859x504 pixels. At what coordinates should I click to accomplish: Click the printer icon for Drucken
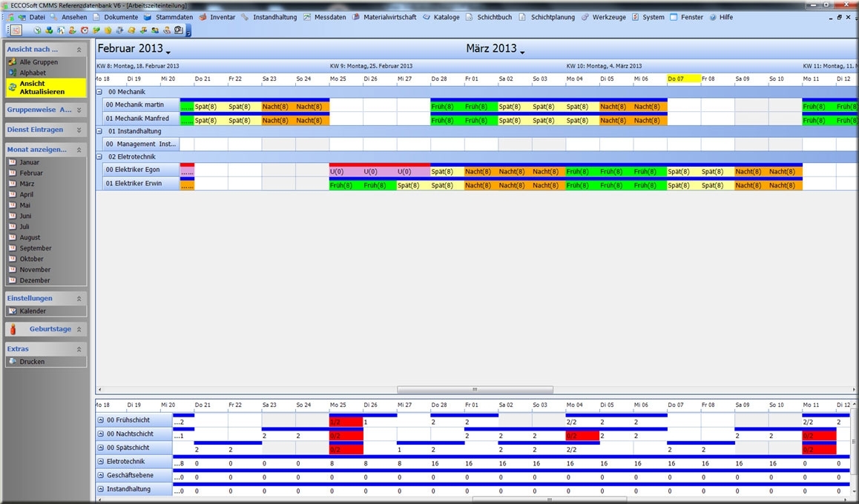click(x=12, y=361)
